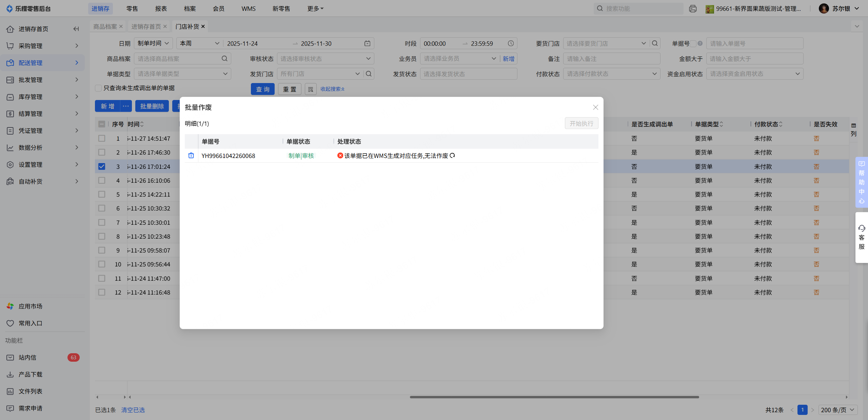
Task: Open the 200 条/页 page size selector
Action: (x=837, y=410)
